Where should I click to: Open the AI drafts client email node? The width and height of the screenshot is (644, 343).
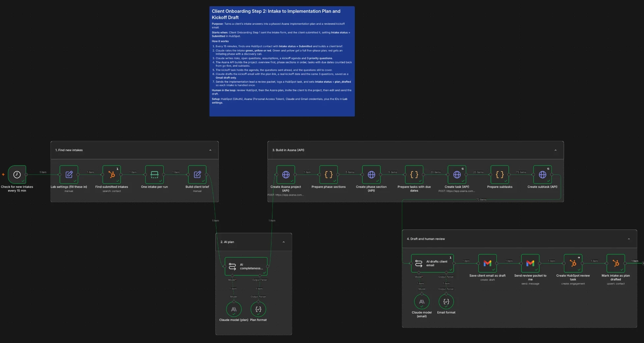coord(433,263)
